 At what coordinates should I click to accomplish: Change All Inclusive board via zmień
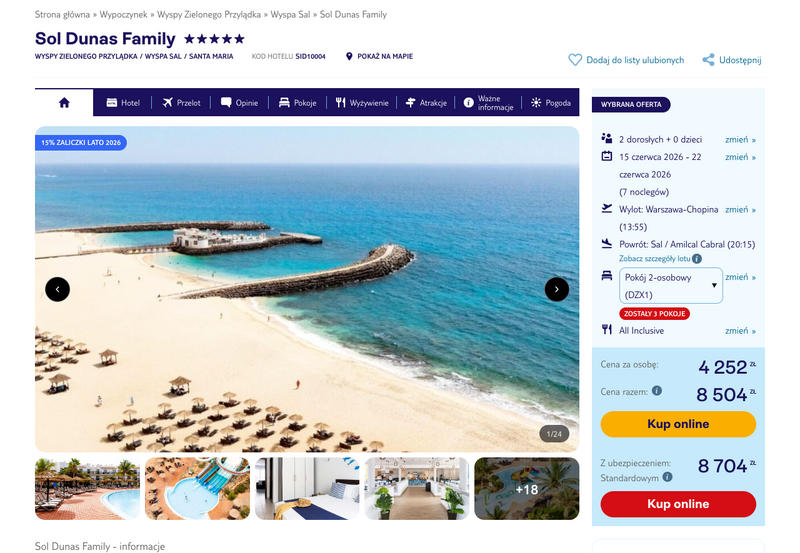740,331
